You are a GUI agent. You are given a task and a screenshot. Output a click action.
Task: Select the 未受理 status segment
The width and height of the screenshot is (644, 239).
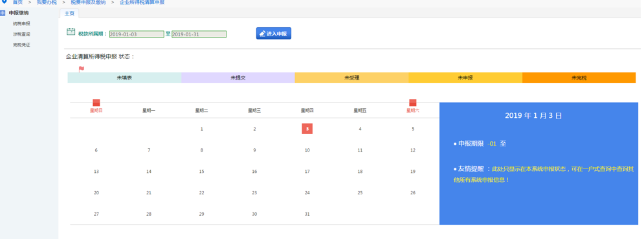click(351, 78)
